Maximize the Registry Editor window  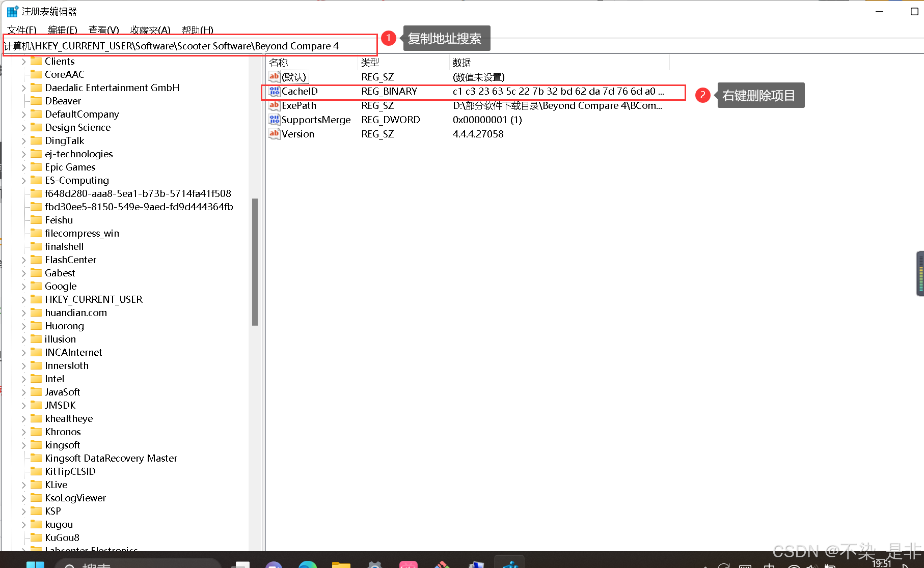point(914,11)
